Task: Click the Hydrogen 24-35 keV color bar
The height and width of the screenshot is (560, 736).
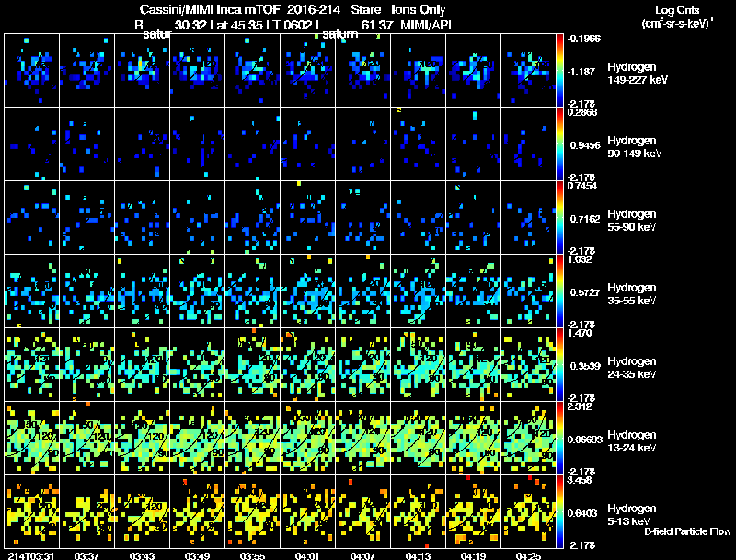Action: 559,365
